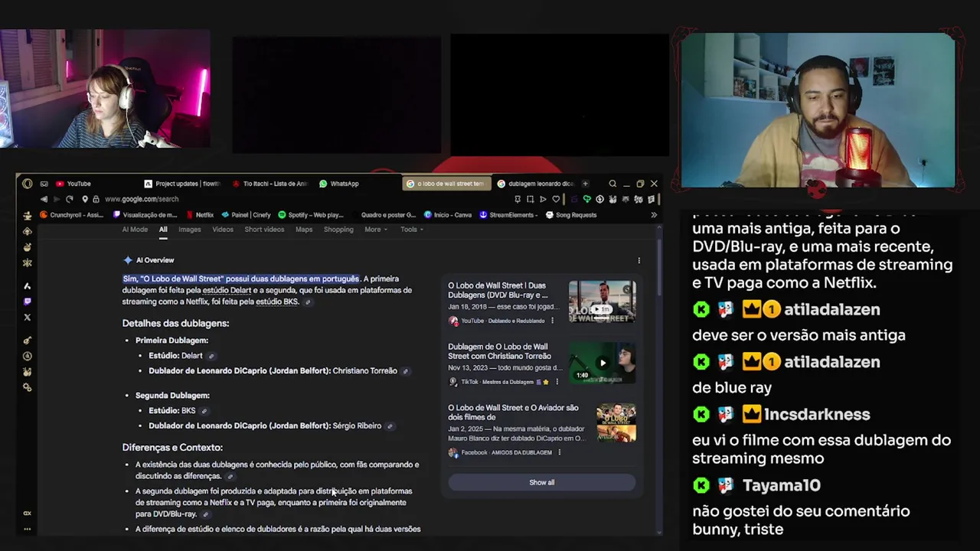Open 'O Lobo de Wall Street e O Aviador' result

point(513,412)
